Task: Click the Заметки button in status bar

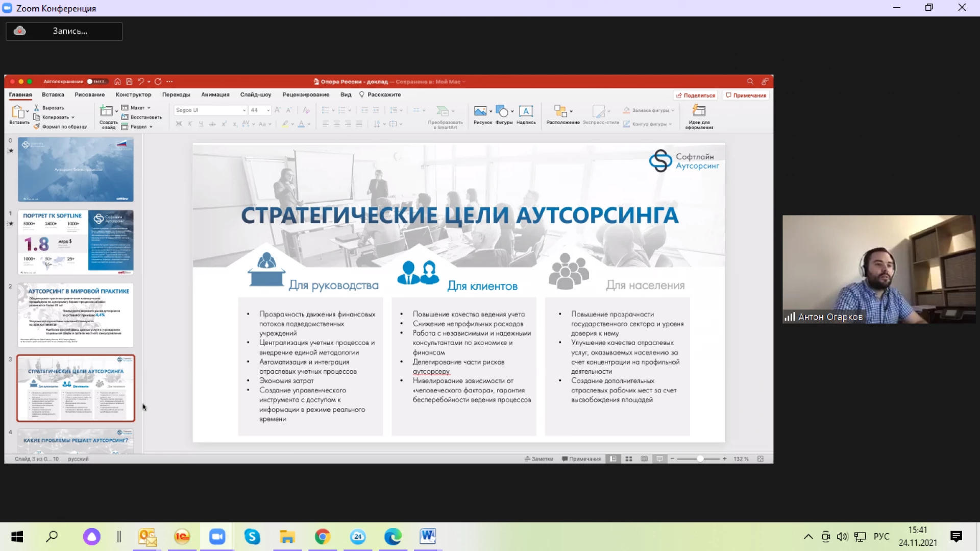Action: [539, 459]
